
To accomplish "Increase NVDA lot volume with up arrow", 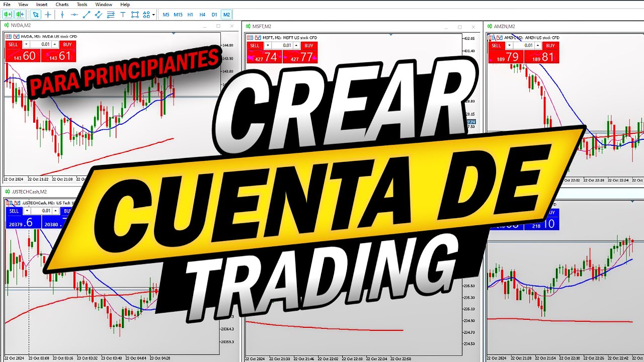I will [54, 45].
